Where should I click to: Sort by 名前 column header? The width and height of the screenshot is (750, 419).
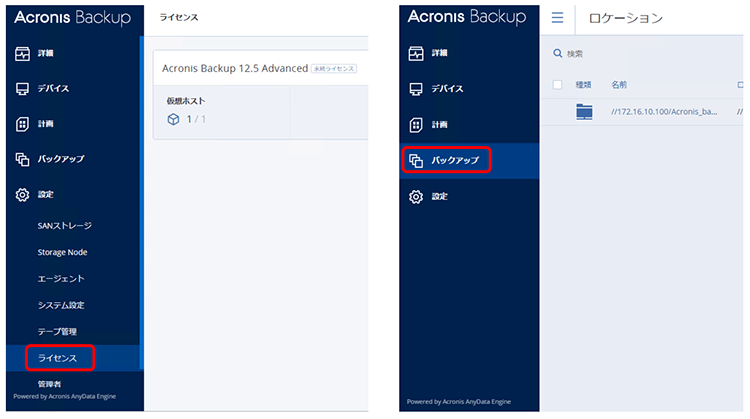click(x=618, y=85)
